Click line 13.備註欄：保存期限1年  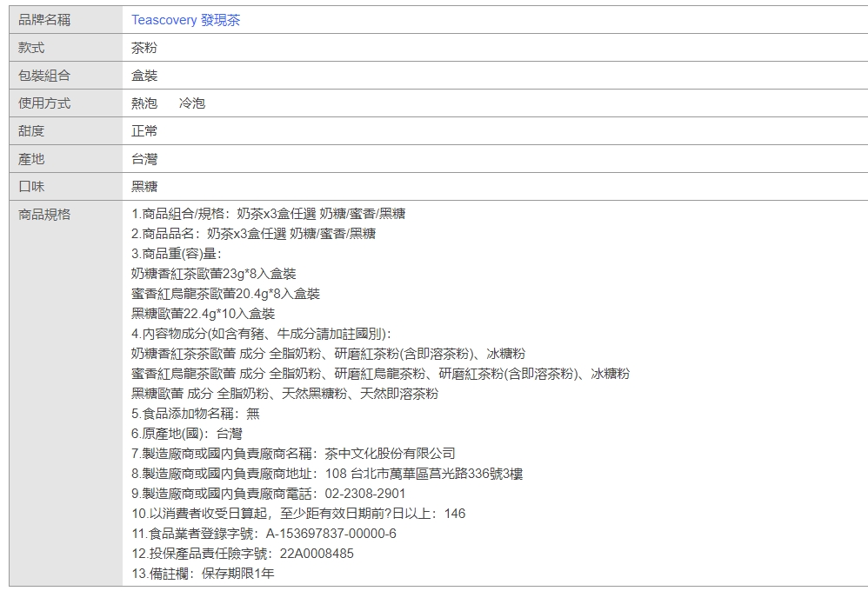[x=203, y=574]
